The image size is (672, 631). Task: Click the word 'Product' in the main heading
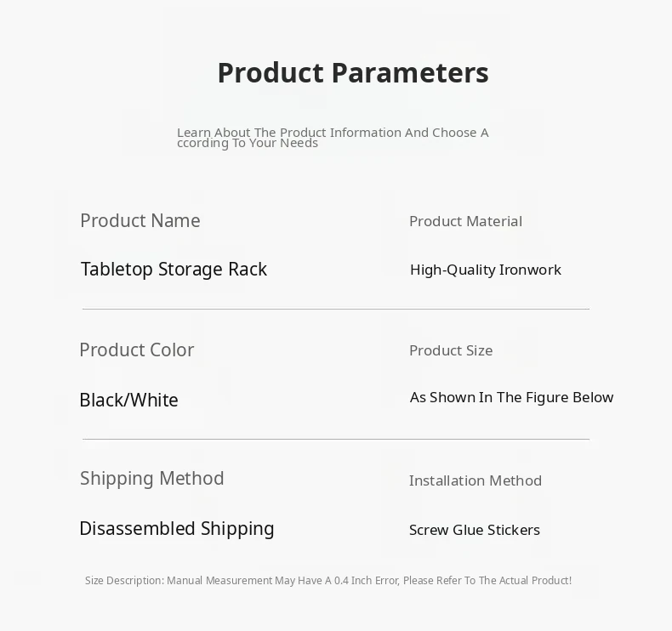(270, 73)
